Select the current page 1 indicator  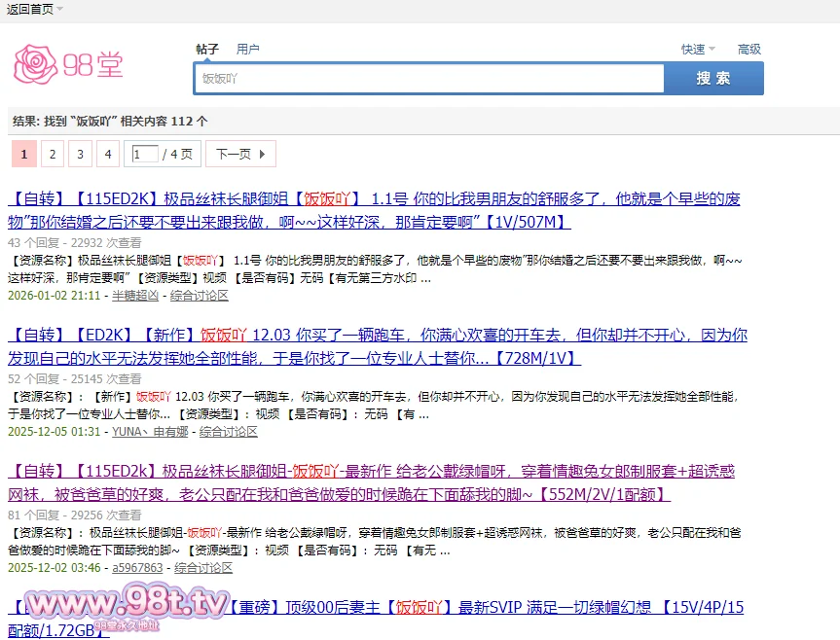pos(24,154)
